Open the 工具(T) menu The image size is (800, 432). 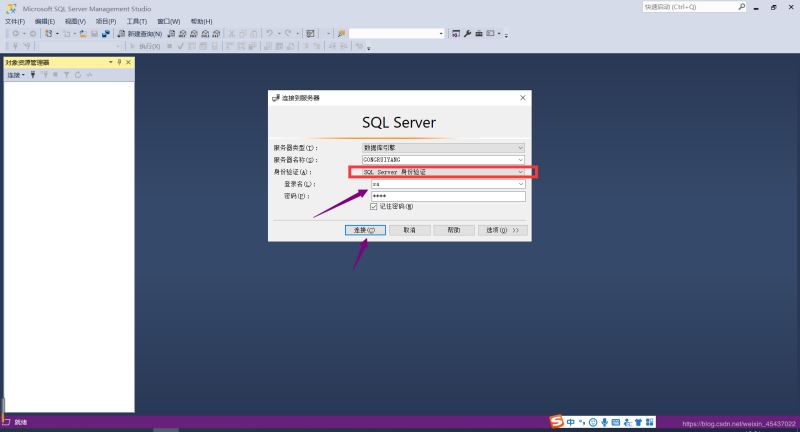coord(137,21)
